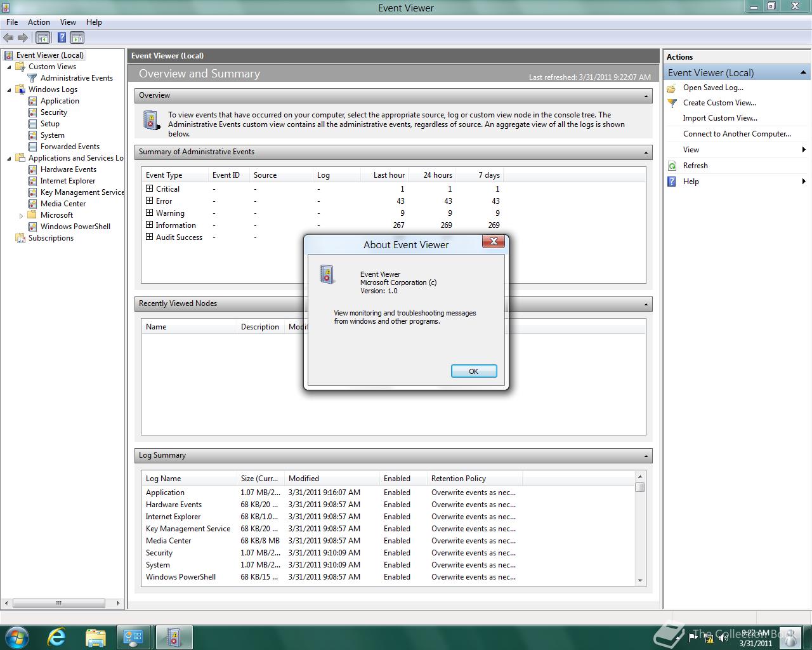Select the Security log icon in tree
The height and width of the screenshot is (650, 812).
pyautogui.click(x=32, y=112)
